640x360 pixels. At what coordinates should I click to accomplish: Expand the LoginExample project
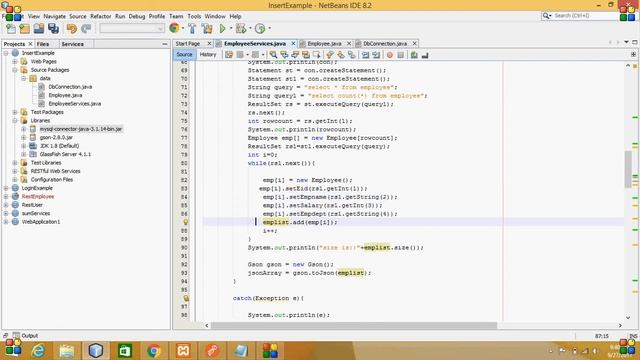tap(6, 188)
